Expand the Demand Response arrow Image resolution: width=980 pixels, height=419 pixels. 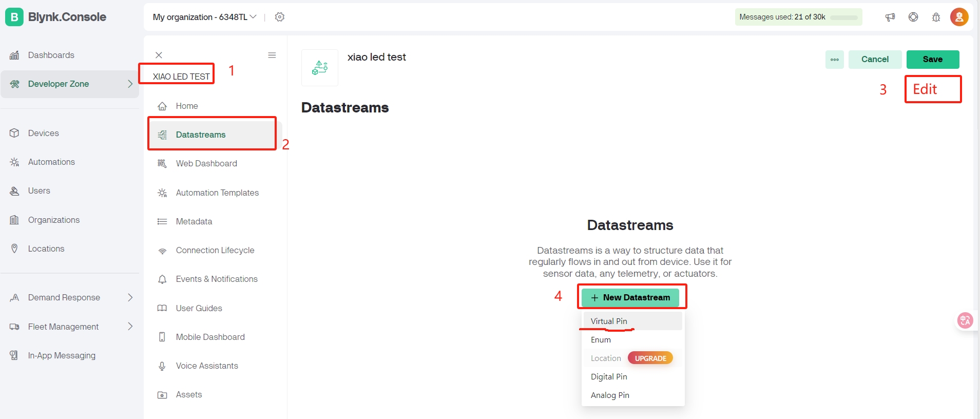coord(130,297)
